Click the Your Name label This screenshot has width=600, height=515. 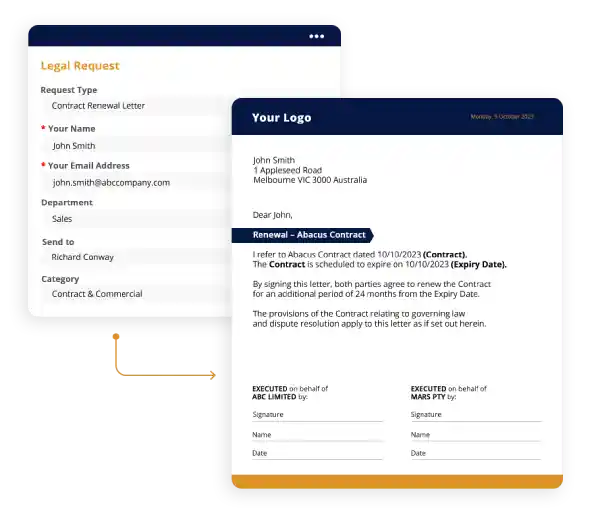point(72,129)
